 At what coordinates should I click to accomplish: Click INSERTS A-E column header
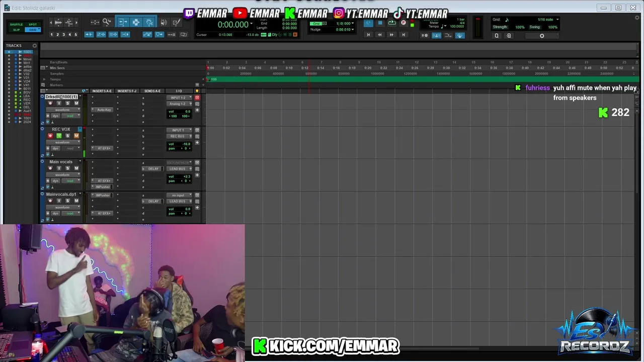pos(102,91)
